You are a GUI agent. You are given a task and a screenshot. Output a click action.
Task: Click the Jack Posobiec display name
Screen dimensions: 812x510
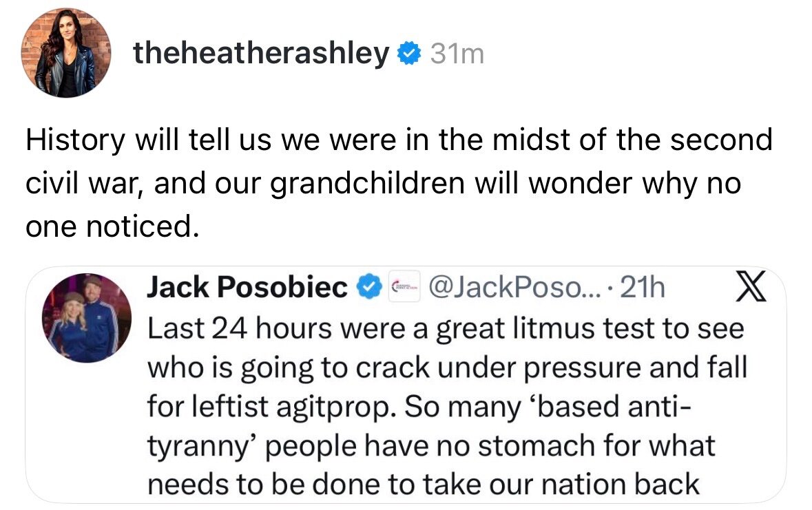(247, 288)
